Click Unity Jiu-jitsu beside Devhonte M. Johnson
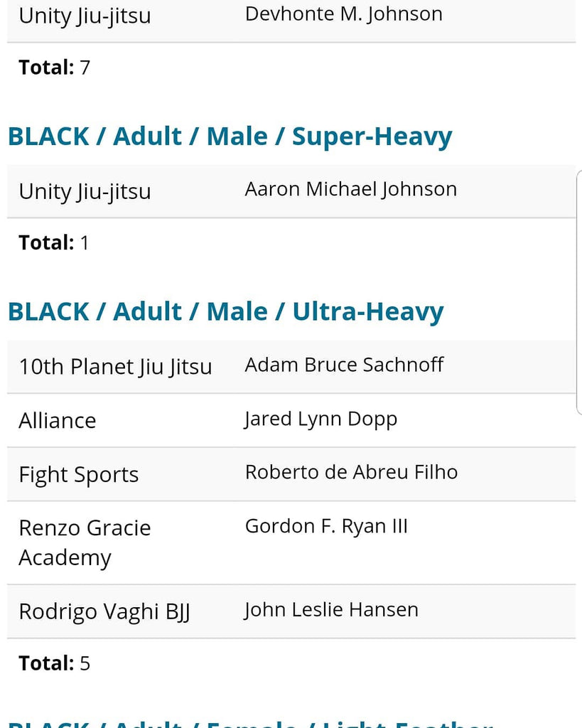The height and width of the screenshot is (728, 582). coord(85,16)
